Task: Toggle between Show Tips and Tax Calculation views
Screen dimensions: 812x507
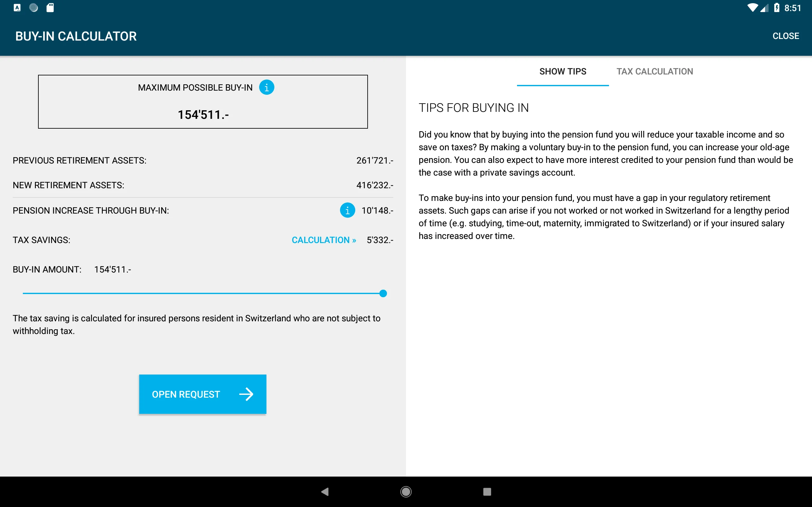Action: 654,71
